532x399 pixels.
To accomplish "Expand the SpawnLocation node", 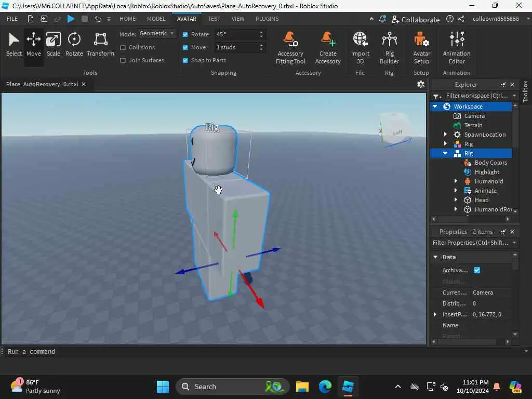I will coord(445,135).
